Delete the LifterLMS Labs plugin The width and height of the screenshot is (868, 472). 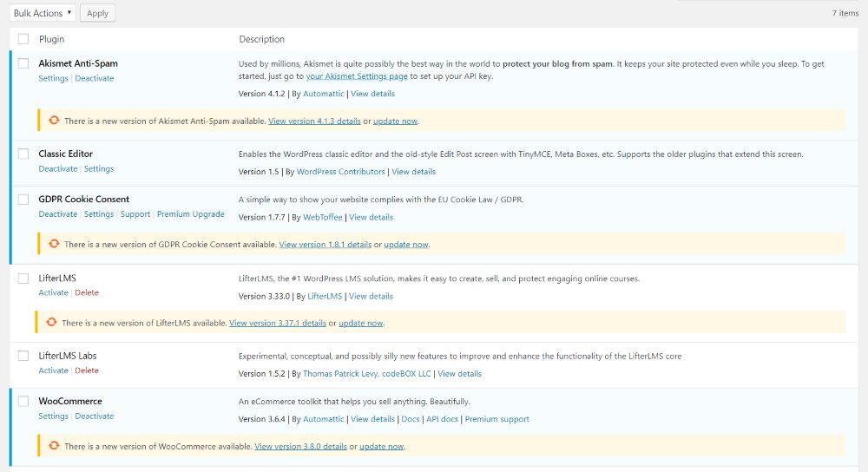[x=86, y=370]
